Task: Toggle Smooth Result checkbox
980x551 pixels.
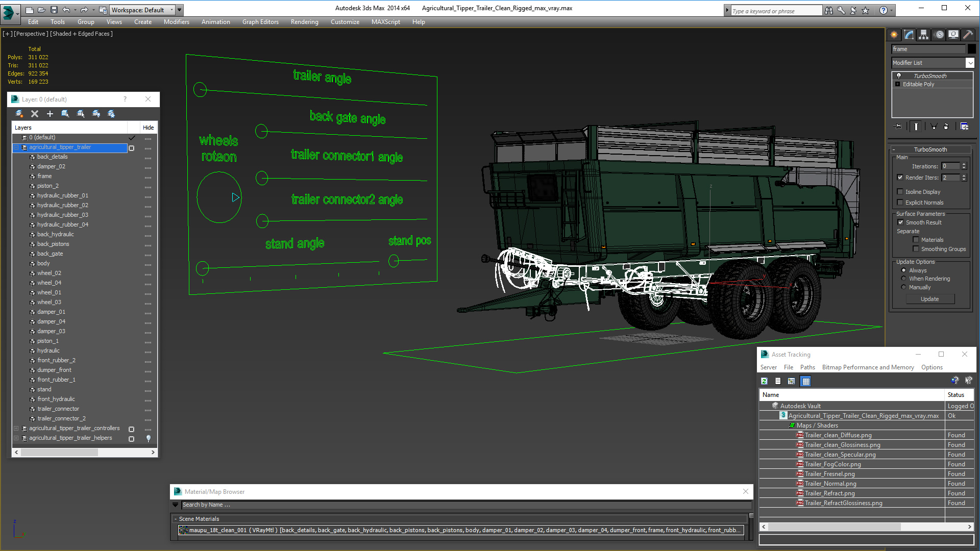Action: [x=900, y=222]
